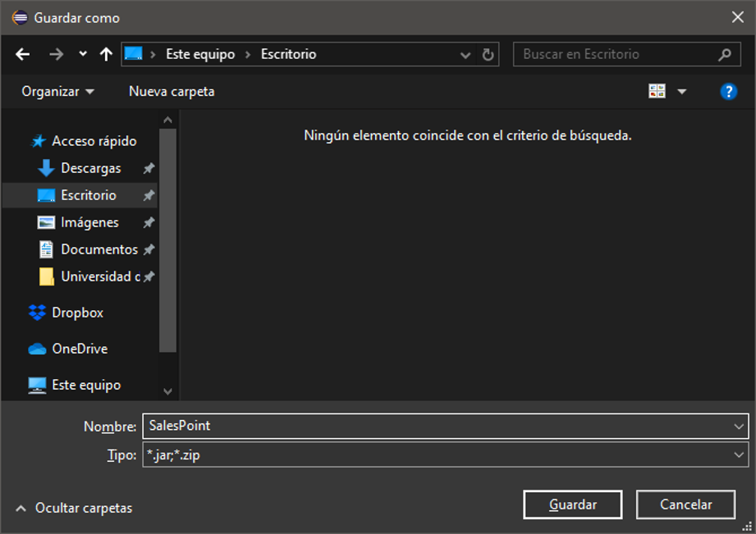Open Imágenes in the sidebar
The height and width of the screenshot is (534, 756).
coord(89,222)
